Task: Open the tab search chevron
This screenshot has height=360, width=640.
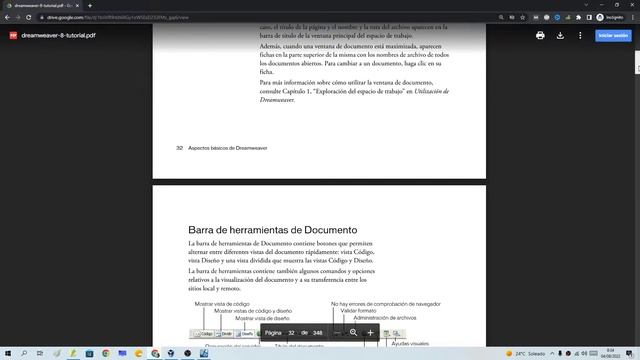Action: click(586, 5)
